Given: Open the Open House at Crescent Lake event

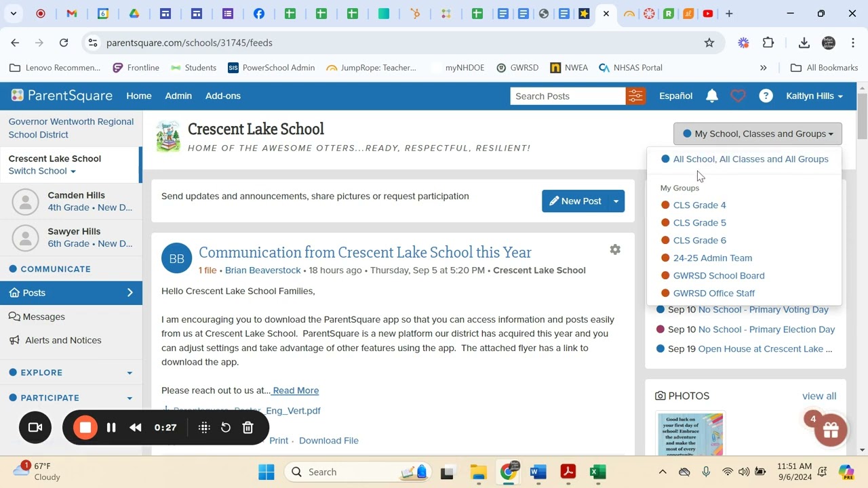Looking at the screenshot, I should click(x=765, y=349).
